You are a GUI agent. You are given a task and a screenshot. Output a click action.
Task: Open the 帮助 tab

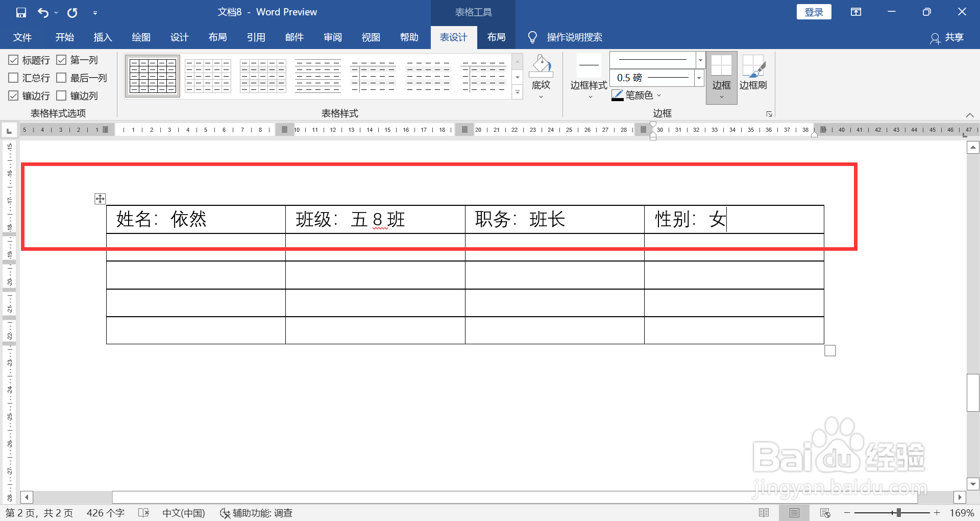pyautogui.click(x=409, y=37)
